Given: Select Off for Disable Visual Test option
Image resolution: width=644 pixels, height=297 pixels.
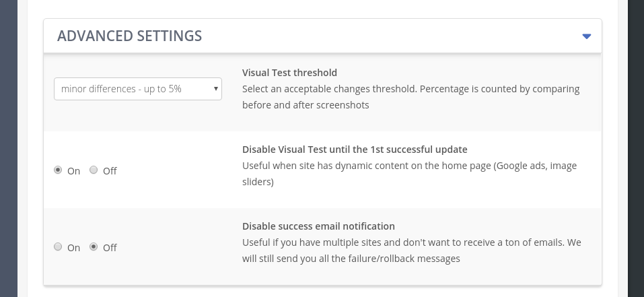Looking at the screenshot, I should [94, 170].
